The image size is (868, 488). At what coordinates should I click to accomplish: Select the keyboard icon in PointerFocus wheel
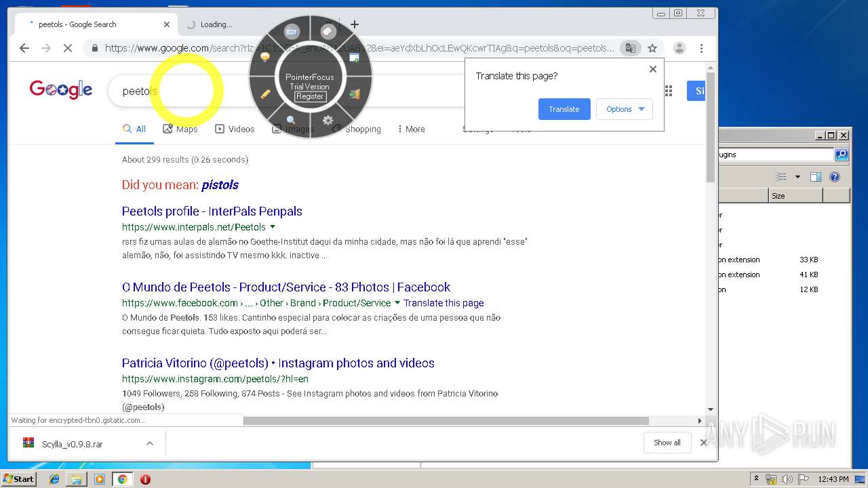[292, 31]
